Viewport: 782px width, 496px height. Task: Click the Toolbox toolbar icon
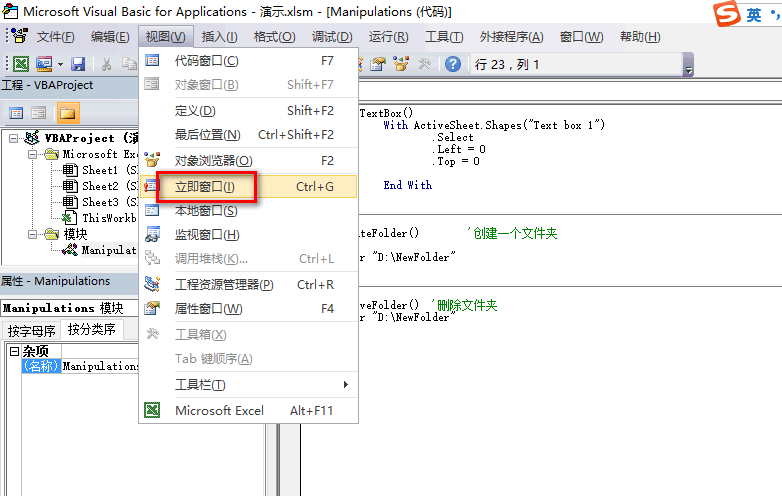click(x=424, y=64)
